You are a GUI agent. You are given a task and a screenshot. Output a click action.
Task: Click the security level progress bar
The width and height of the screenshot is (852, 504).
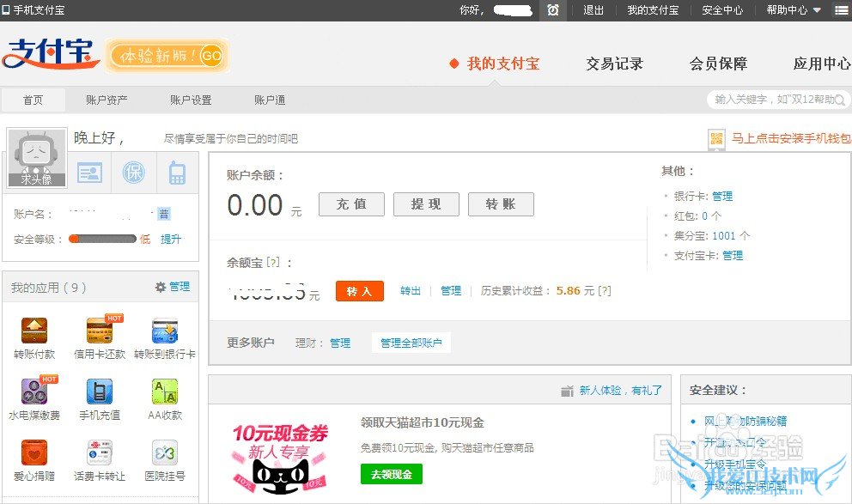pyautogui.click(x=102, y=239)
